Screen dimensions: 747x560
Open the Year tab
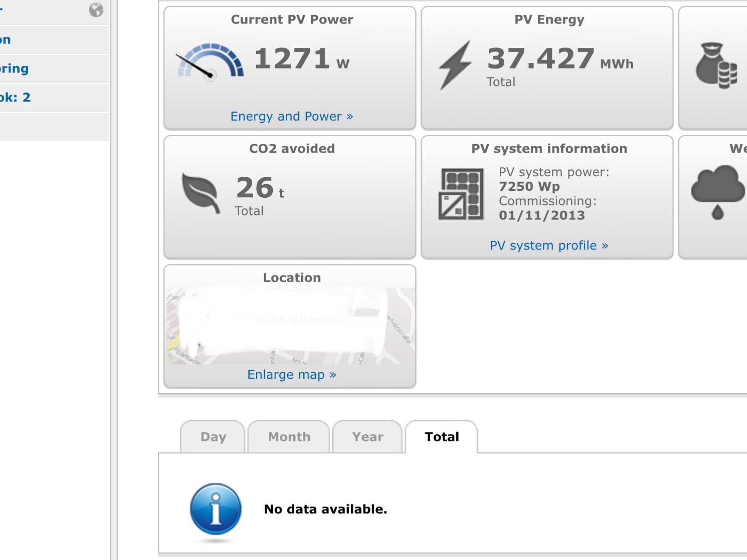367,437
